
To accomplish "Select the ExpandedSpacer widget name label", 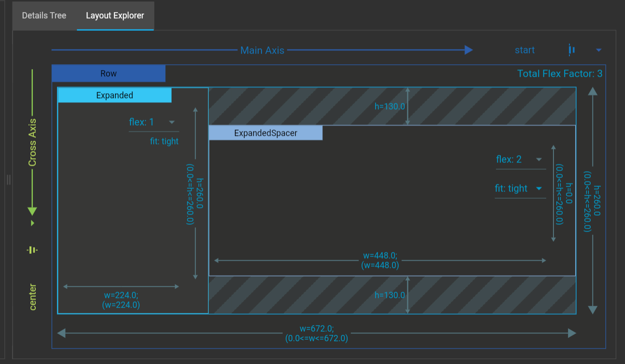I will pyautogui.click(x=265, y=132).
